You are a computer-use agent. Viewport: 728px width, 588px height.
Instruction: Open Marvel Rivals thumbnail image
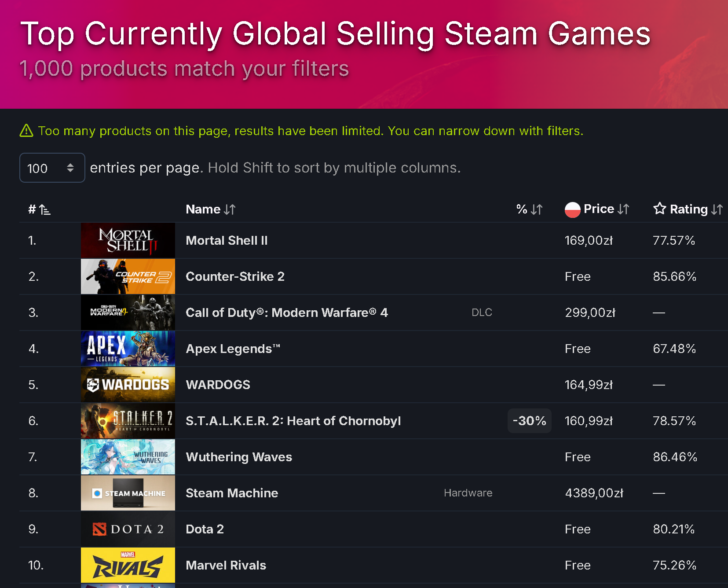coord(128,565)
